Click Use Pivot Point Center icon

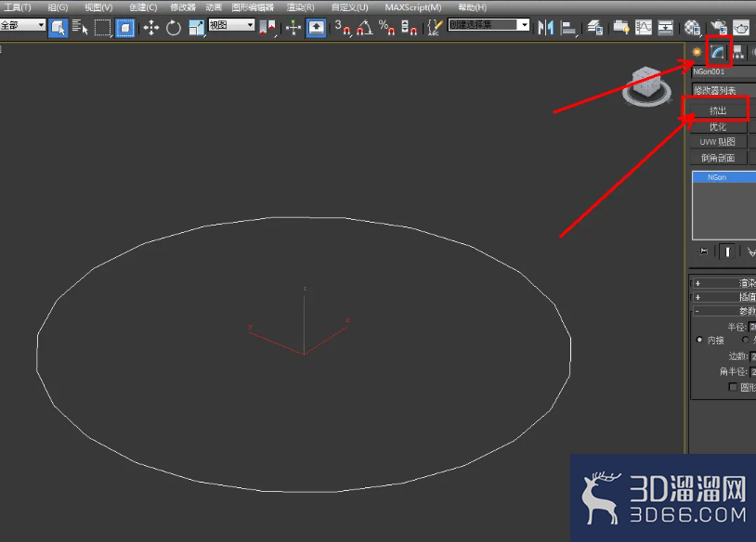pyautogui.click(x=267, y=28)
